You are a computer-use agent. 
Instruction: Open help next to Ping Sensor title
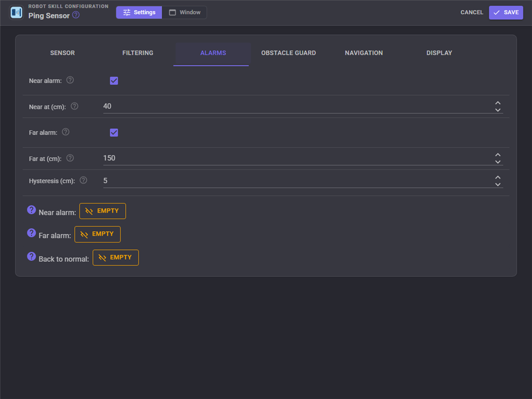point(76,15)
